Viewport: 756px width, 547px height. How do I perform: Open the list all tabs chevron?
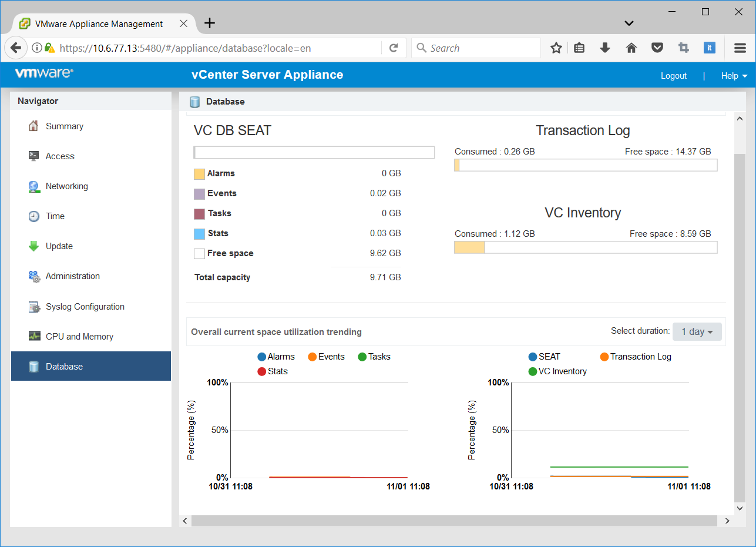(629, 24)
